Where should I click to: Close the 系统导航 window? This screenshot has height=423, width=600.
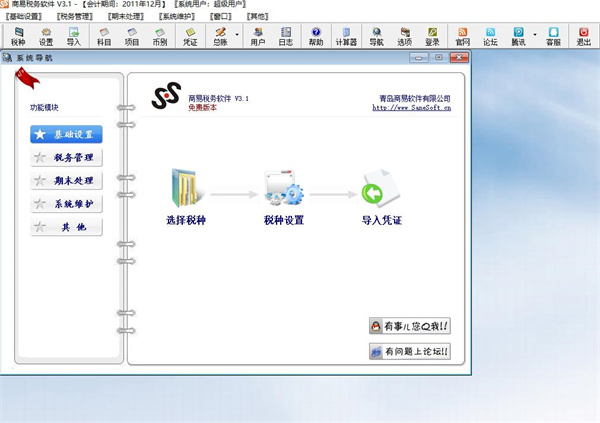click(x=459, y=58)
